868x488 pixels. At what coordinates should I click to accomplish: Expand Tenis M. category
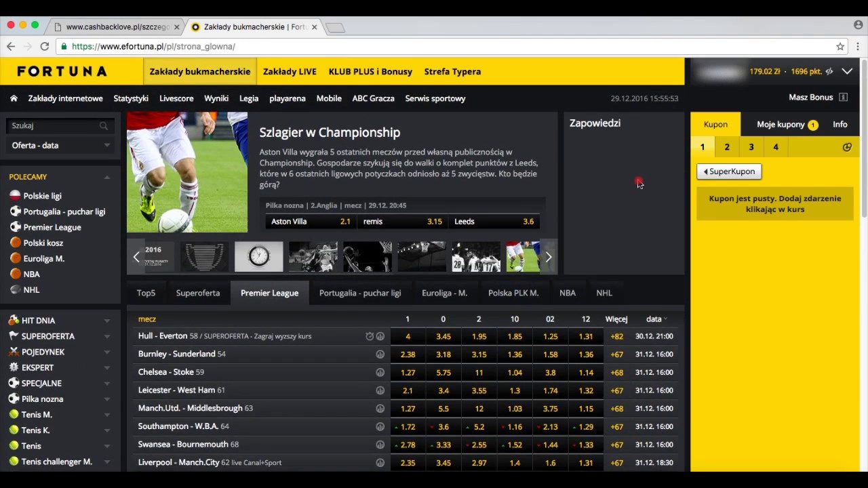(x=106, y=415)
